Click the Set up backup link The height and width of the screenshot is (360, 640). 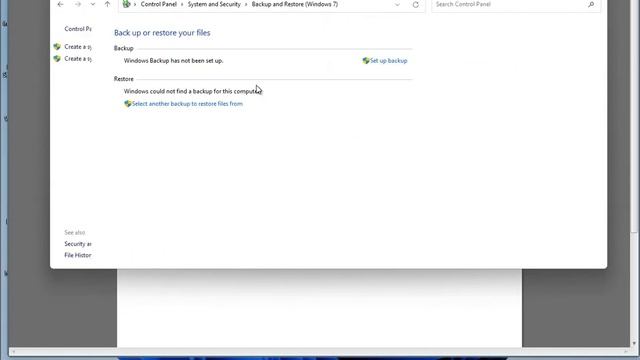pyautogui.click(x=389, y=61)
